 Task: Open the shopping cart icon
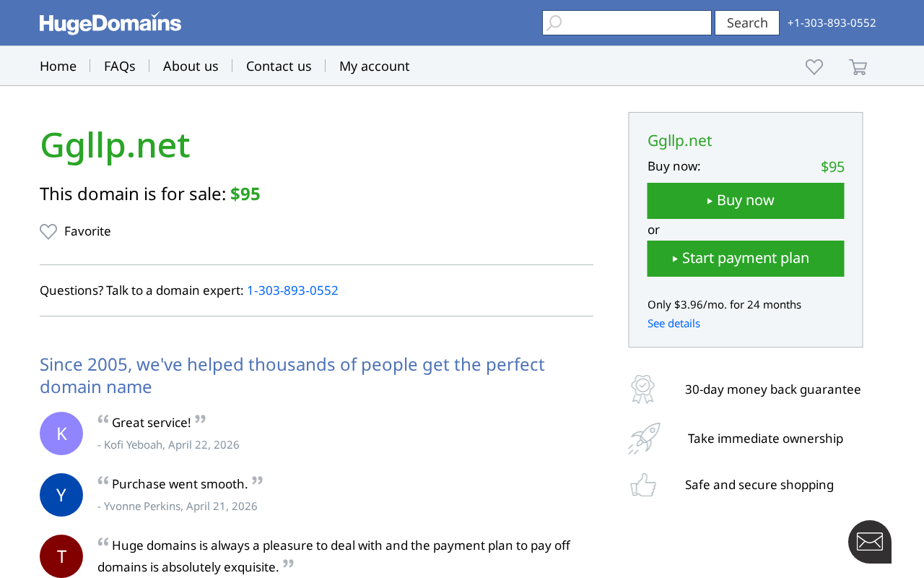[858, 66]
